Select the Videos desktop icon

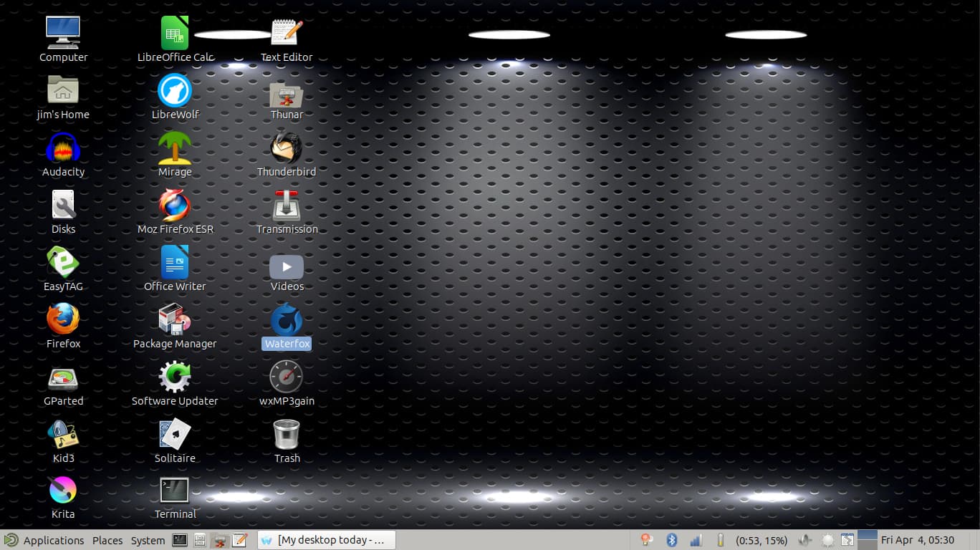click(x=287, y=267)
